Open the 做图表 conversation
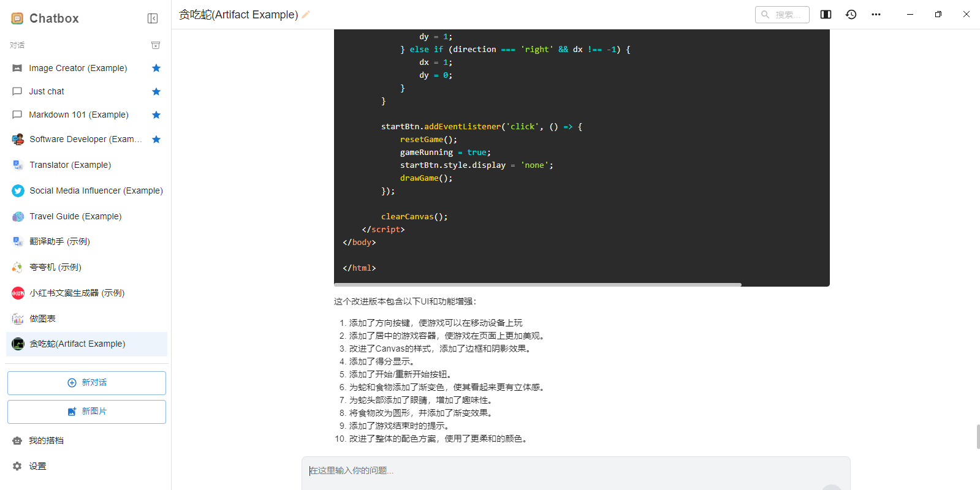 coord(43,318)
